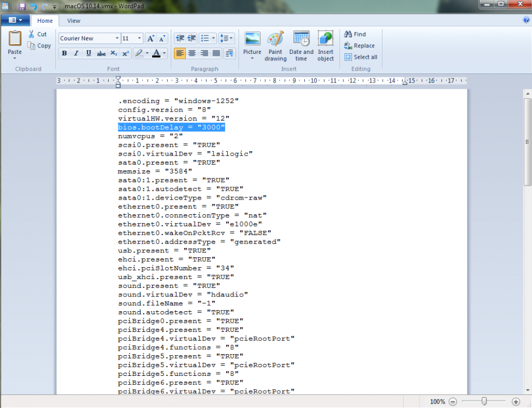Customize the Quick Access Toolbar
The width and height of the screenshot is (532, 408).
click(54, 7)
